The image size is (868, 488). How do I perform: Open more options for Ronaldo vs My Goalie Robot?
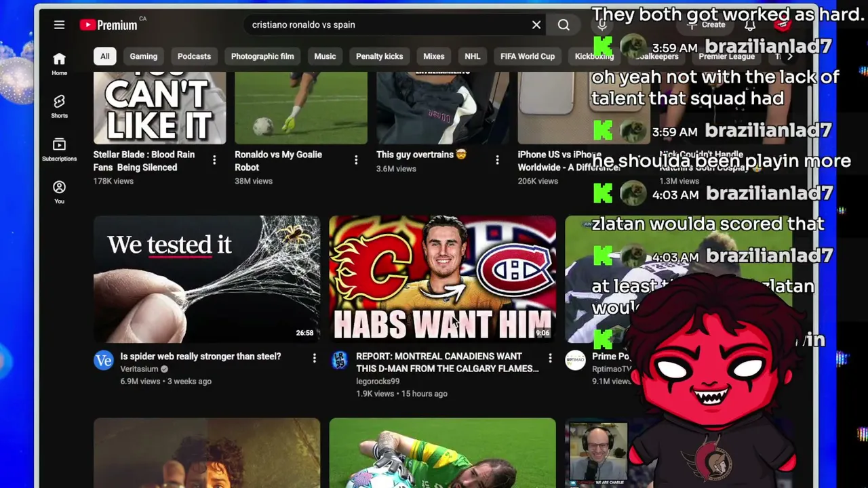click(x=356, y=160)
